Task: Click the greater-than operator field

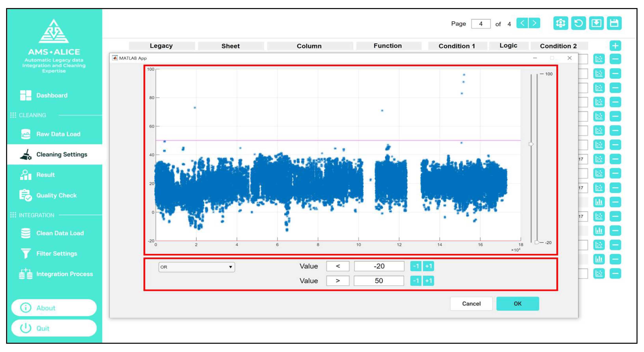Action: (338, 281)
